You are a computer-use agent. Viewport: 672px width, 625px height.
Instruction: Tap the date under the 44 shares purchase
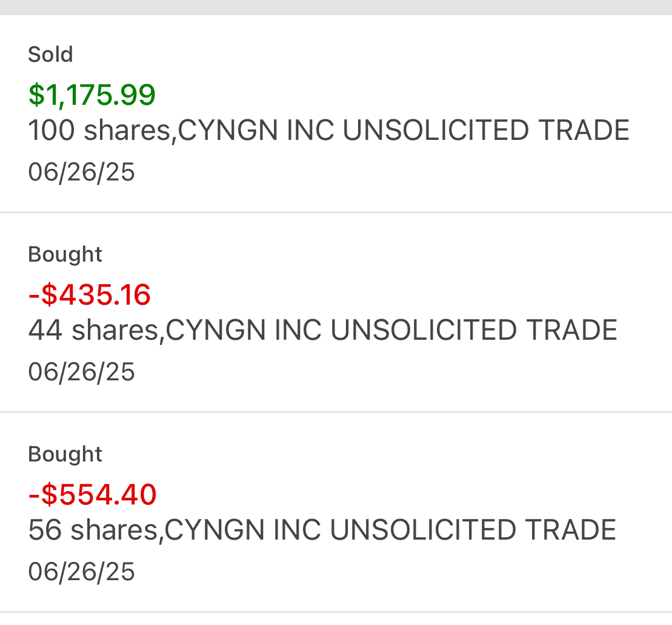click(x=81, y=372)
